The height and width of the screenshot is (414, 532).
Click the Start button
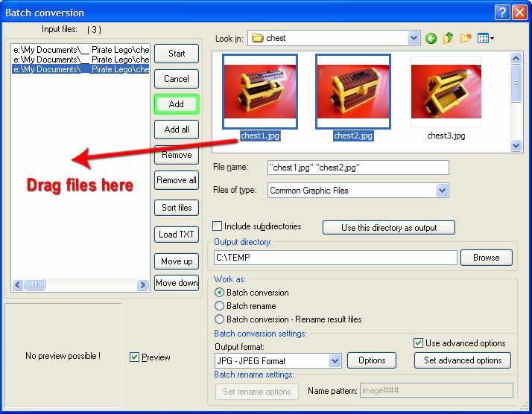click(177, 54)
